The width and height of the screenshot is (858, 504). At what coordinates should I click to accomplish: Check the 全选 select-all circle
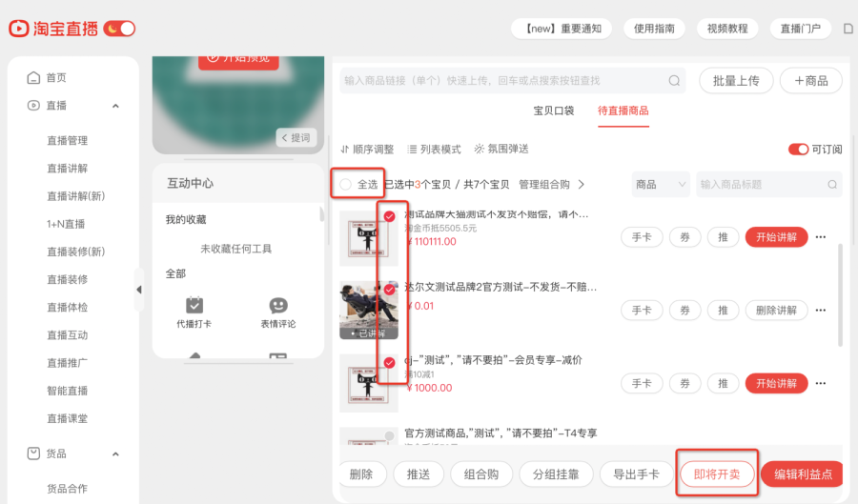point(345,184)
